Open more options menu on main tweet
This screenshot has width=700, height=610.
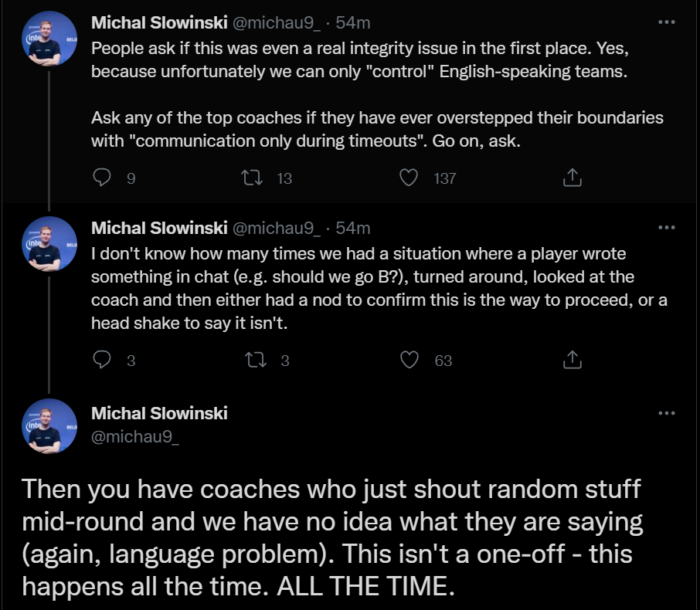coord(666,413)
